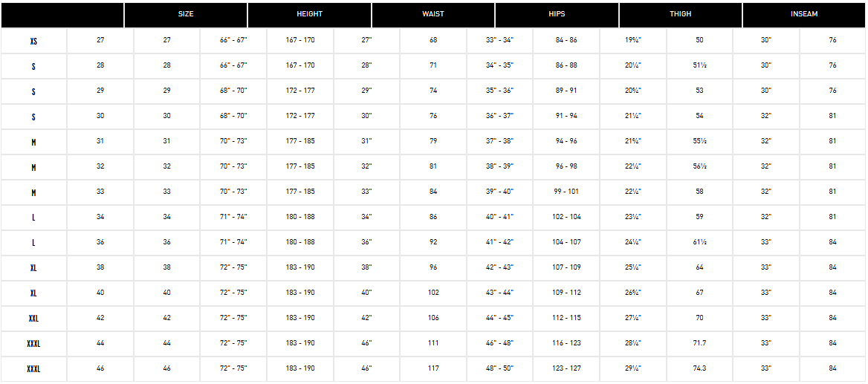Click the 117 waist centimeter cell
Screen dimensions: 868x384
pos(433,368)
